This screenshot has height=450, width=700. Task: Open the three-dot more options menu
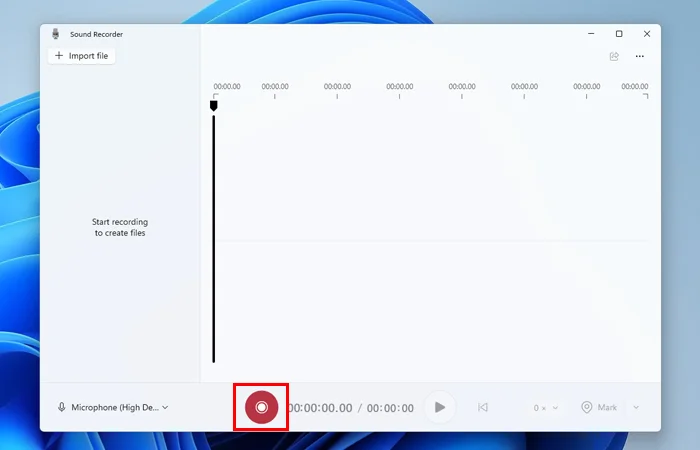click(x=640, y=56)
